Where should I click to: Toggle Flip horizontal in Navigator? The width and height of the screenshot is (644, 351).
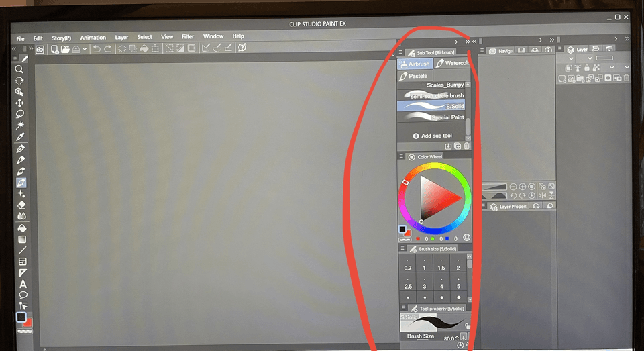point(542,195)
